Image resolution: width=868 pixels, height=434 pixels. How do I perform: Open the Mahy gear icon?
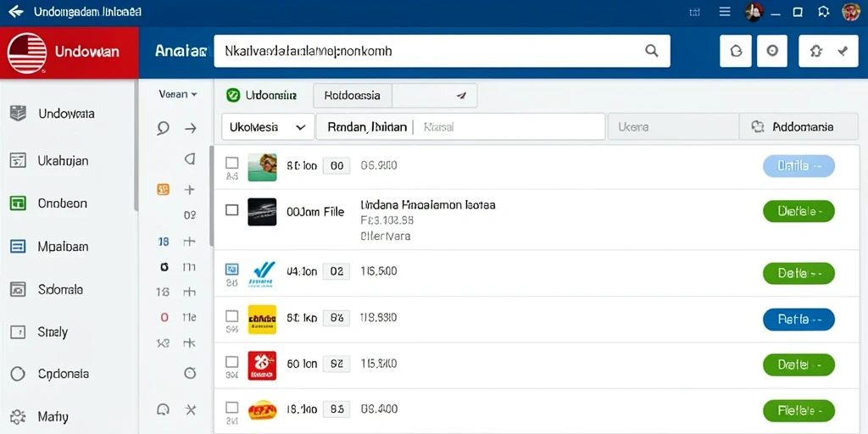point(19,417)
